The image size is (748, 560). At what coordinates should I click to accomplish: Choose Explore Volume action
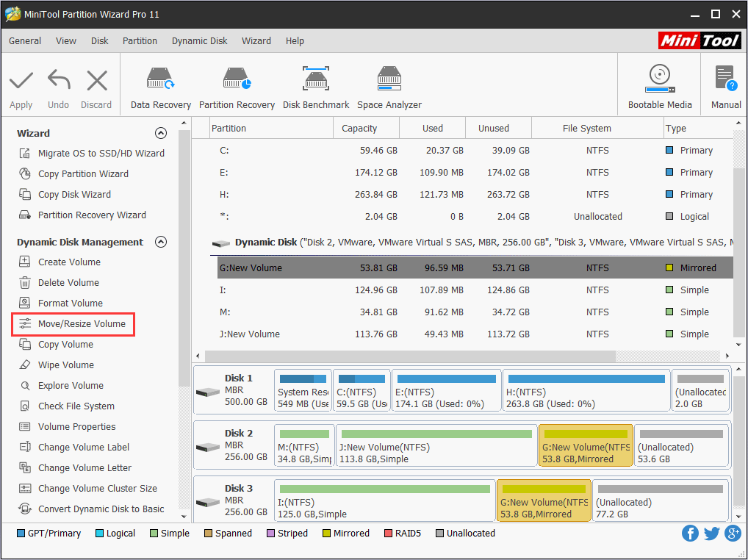coord(60,385)
